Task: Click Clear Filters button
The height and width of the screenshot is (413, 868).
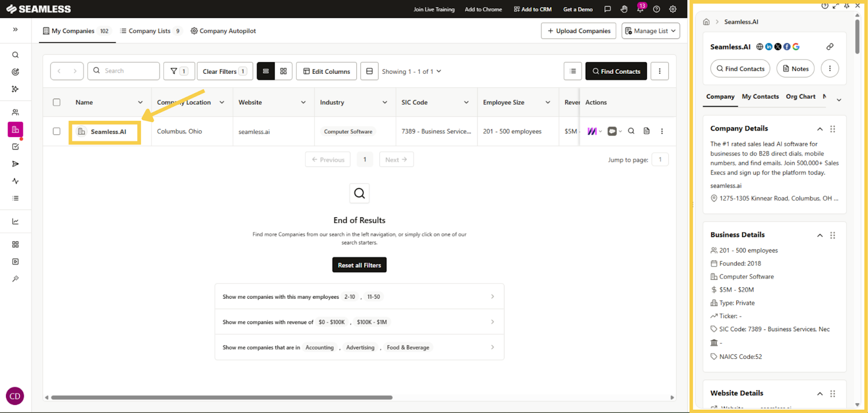Action: click(x=225, y=71)
